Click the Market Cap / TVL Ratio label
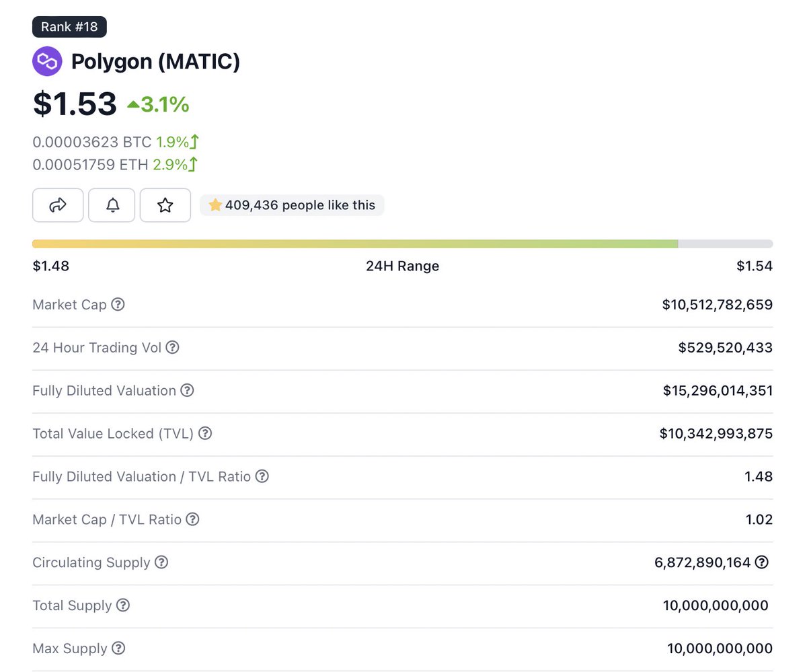 [x=107, y=520]
